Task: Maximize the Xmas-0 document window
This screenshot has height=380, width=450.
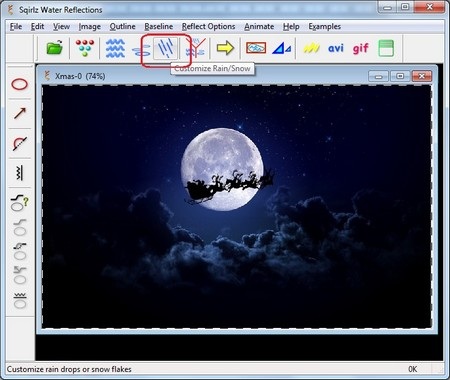Action: 400,76
